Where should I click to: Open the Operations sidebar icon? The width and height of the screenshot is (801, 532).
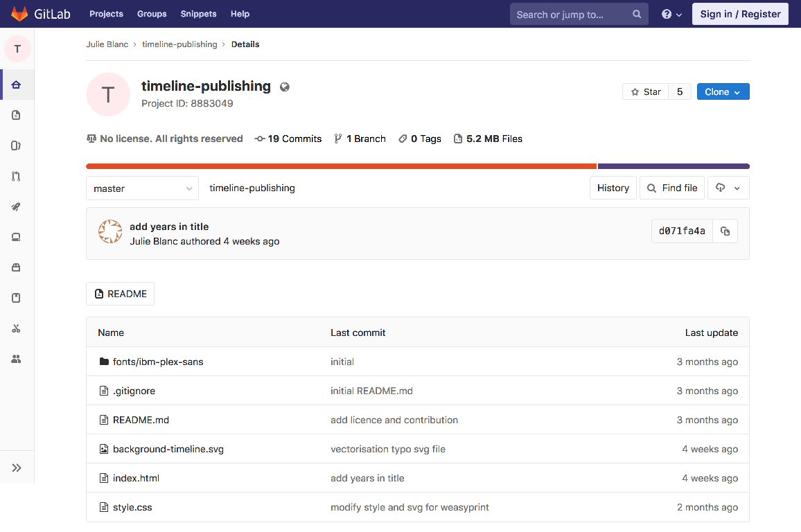[x=17, y=237]
